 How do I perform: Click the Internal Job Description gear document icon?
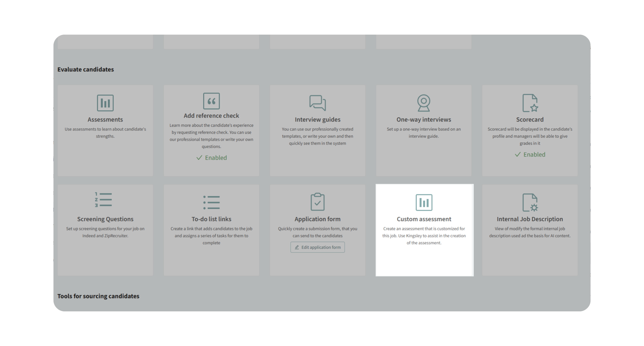(x=530, y=202)
